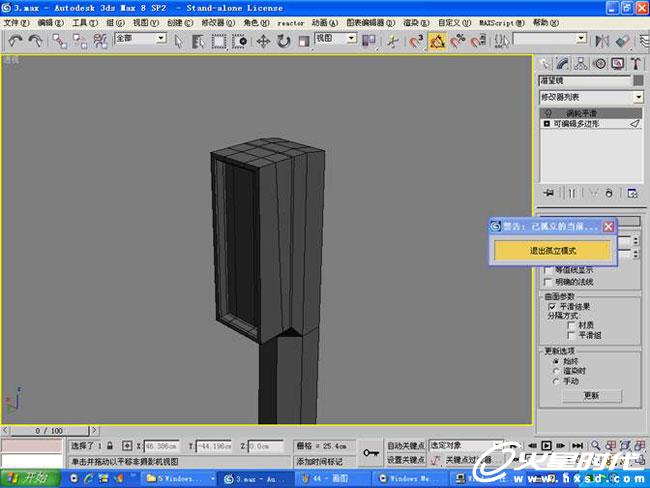Open the 修改器列表 modifier list dropdown
The width and height of the screenshot is (650, 488).
(x=591, y=97)
